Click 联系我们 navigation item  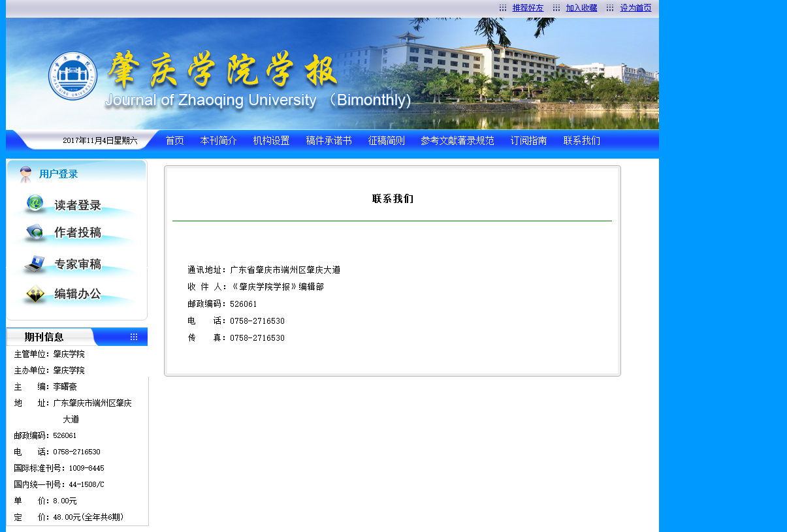tap(581, 140)
